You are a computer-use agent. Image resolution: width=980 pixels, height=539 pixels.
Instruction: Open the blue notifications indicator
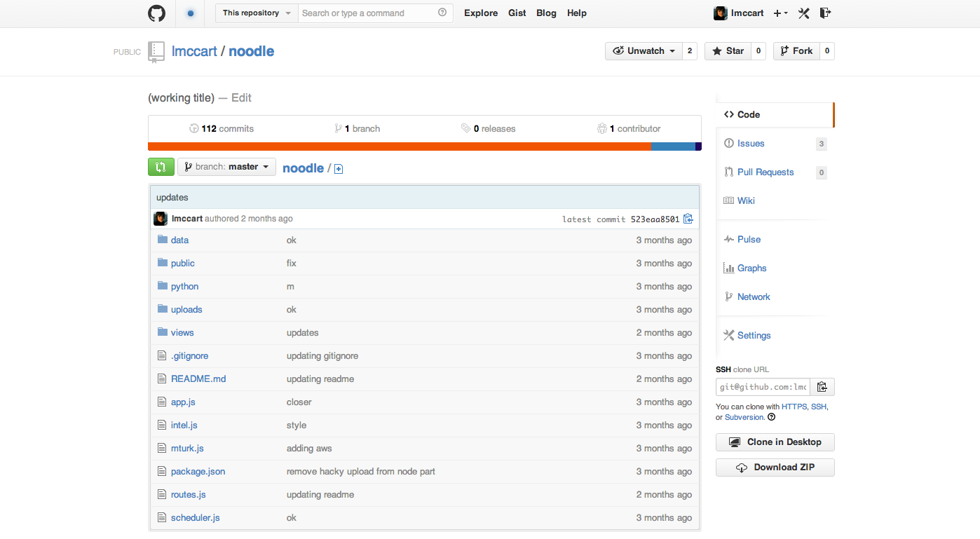tap(191, 13)
